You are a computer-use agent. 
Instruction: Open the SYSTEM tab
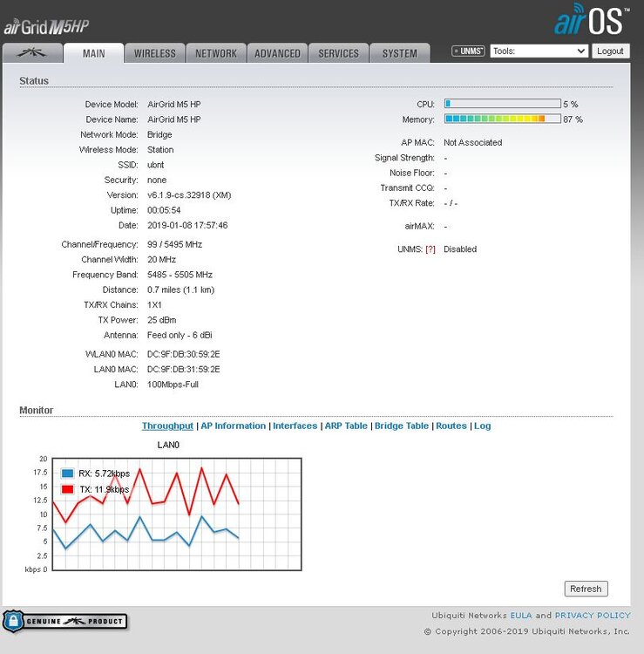[x=399, y=53]
